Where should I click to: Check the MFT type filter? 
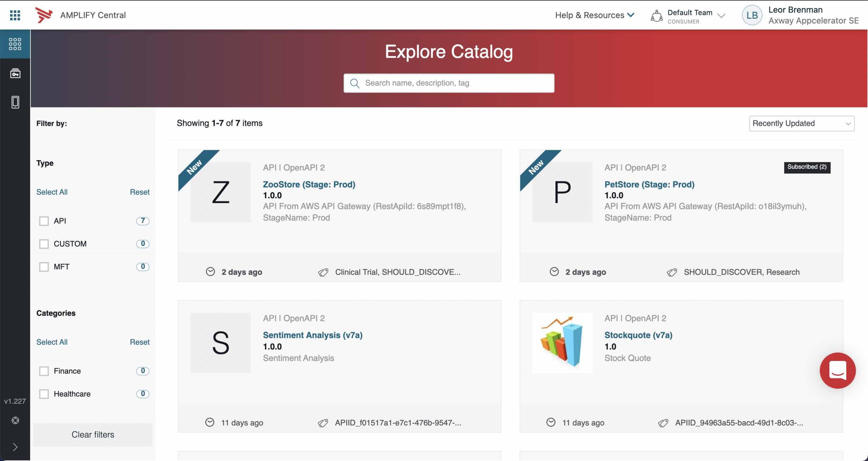coord(44,267)
